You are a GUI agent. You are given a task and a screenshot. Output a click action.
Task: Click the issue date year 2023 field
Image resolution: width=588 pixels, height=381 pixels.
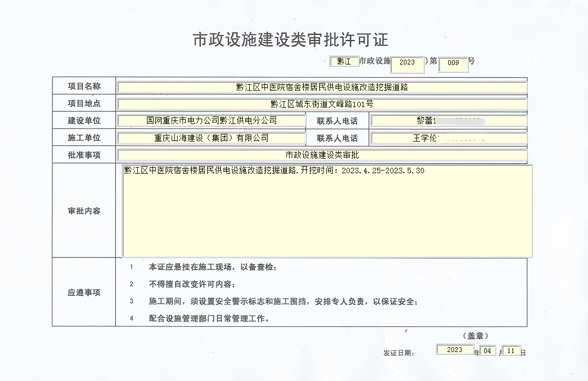(x=455, y=349)
